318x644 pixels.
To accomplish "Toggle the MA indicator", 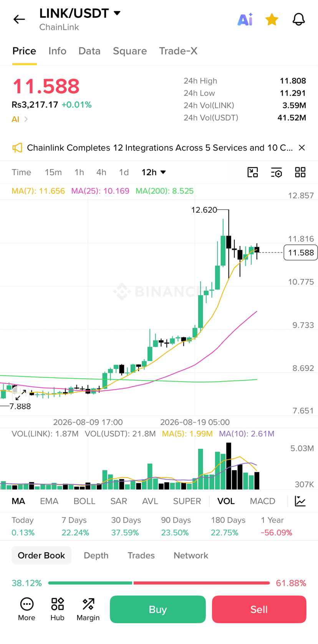I will click(18, 501).
